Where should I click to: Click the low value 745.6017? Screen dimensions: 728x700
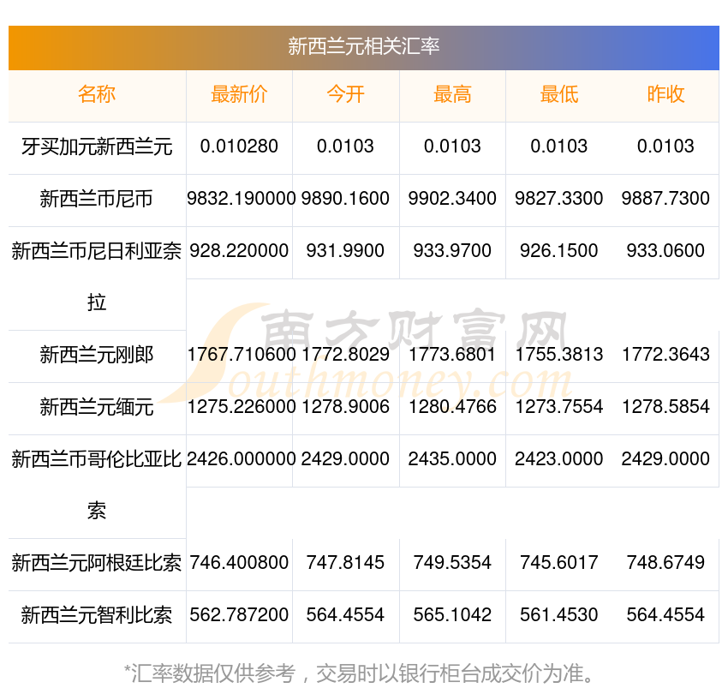click(x=559, y=563)
